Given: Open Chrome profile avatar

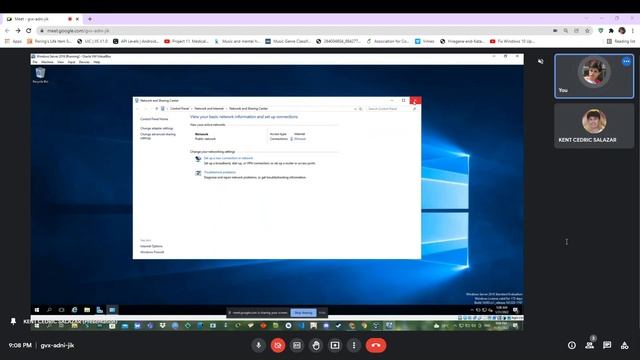Looking at the screenshot, I should click(x=622, y=31).
